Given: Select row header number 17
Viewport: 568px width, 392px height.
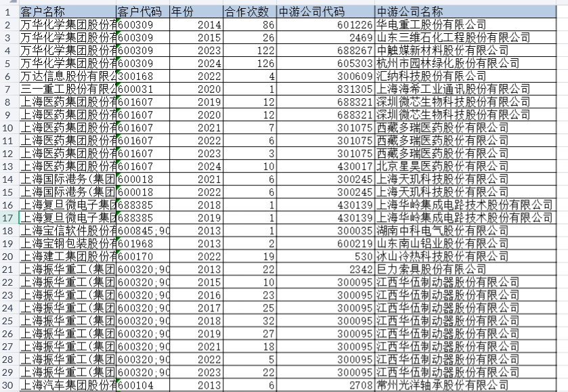Looking at the screenshot, I should pyautogui.click(x=9, y=218).
